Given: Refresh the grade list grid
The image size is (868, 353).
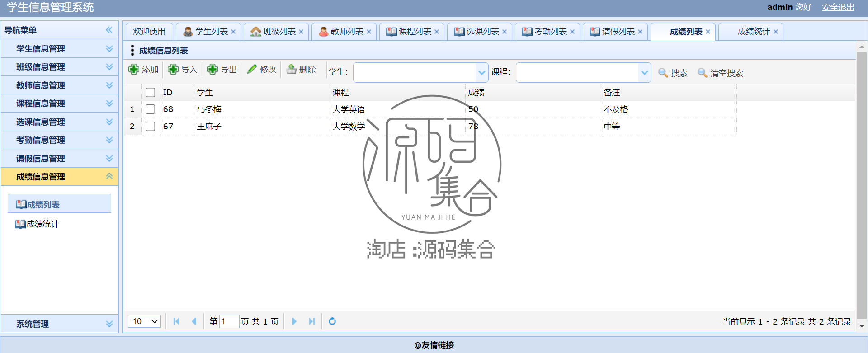Looking at the screenshot, I should (x=332, y=321).
